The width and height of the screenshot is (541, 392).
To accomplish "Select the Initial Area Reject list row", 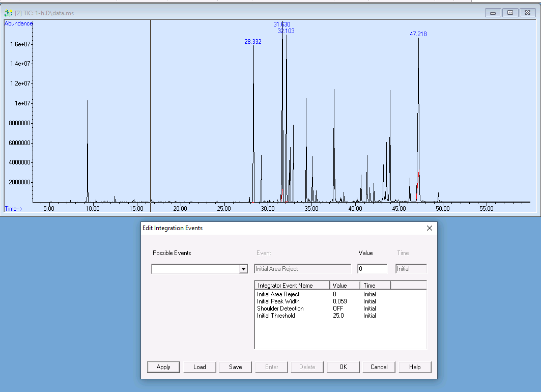I will 278,294.
